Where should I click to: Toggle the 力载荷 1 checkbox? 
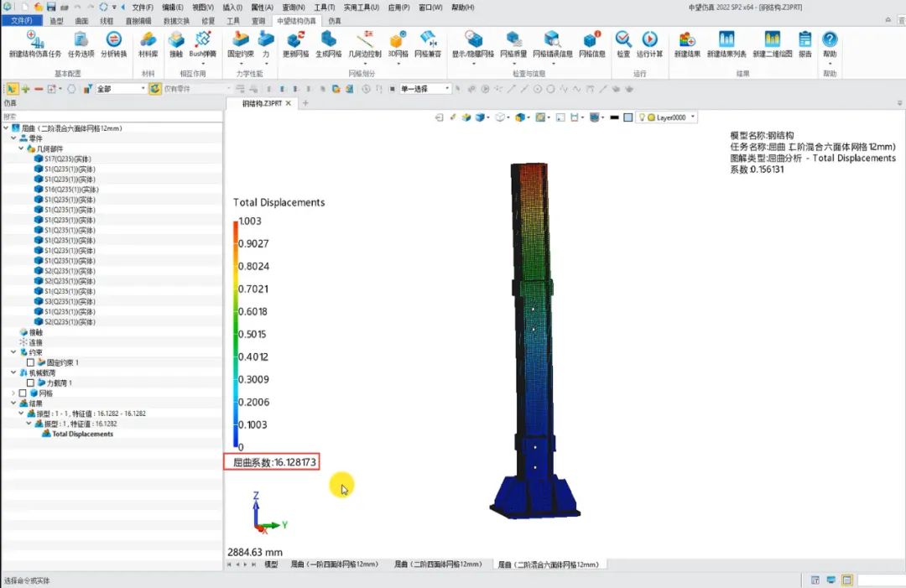(30, 382)
